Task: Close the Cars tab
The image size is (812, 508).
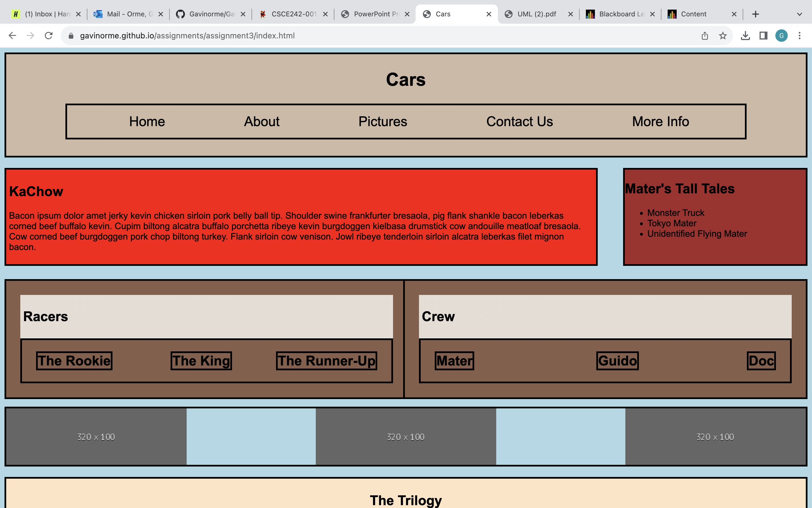Action: coord(489,14)
